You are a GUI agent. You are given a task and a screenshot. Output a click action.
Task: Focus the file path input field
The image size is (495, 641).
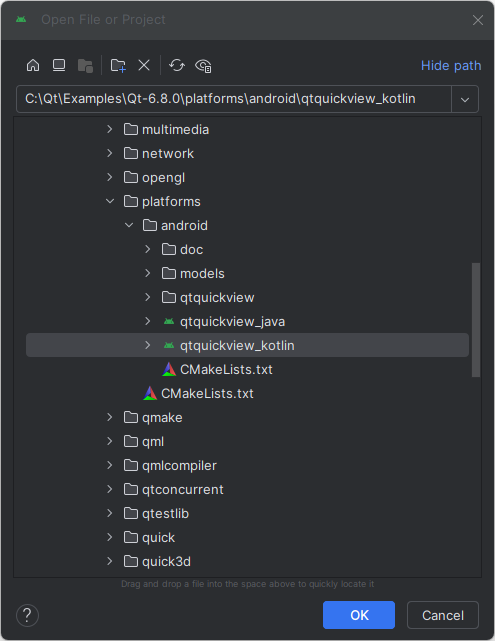[x=234, y=99]
